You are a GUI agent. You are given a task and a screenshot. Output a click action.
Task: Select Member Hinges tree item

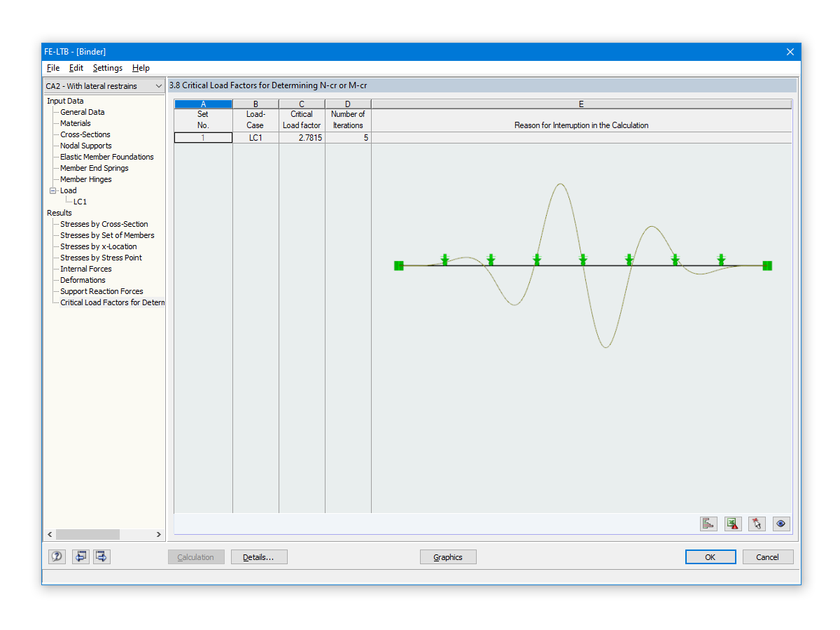click(x=86, y=179)
